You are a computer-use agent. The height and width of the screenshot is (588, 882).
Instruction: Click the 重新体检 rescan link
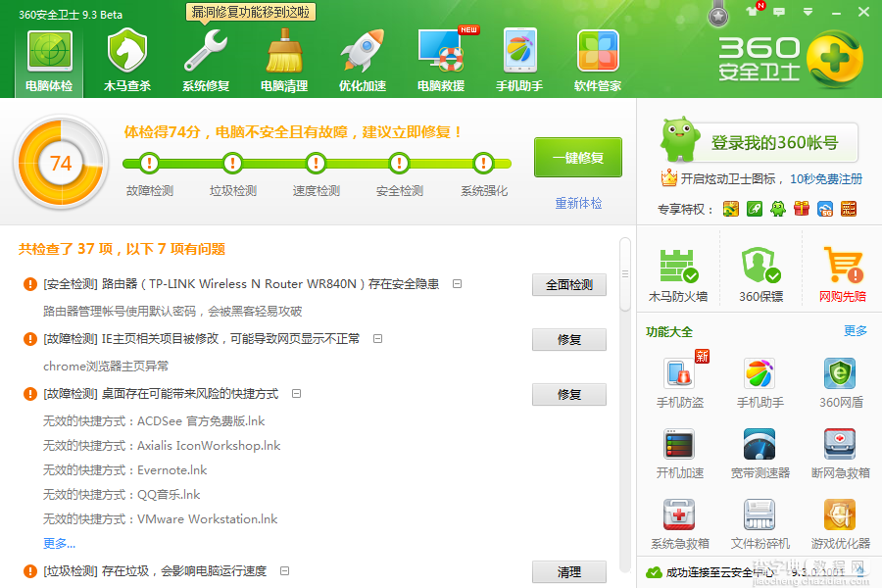[x=578, y=203]
